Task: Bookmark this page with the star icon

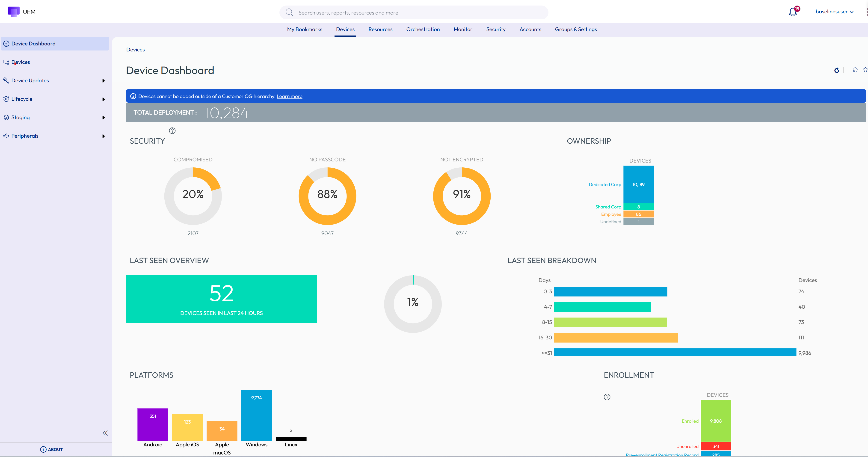Action: coord(865,70)
